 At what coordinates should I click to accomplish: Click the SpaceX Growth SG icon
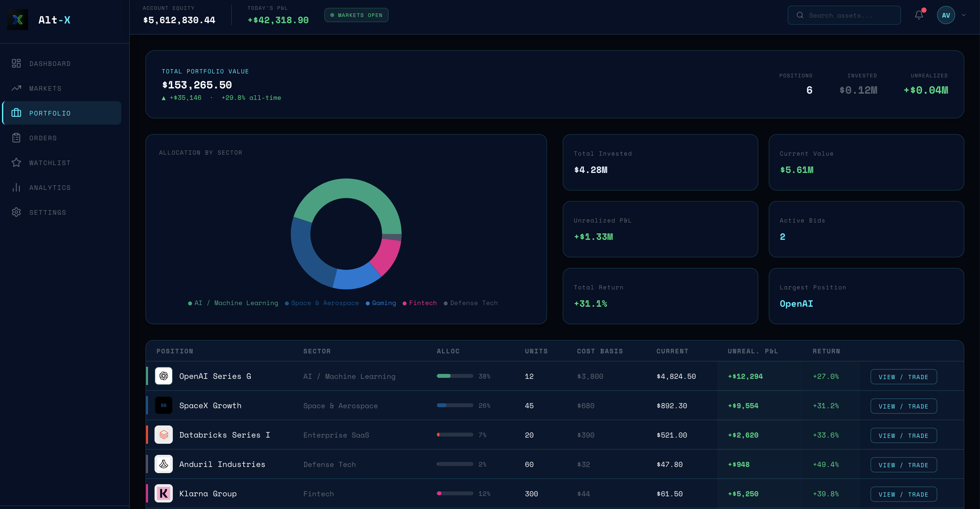[x=164, y=406]
